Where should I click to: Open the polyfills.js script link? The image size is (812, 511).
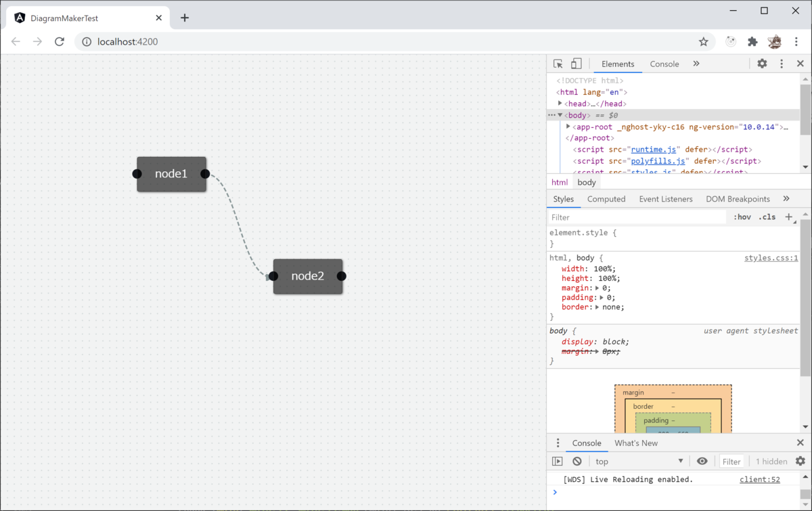pos(658,161)
